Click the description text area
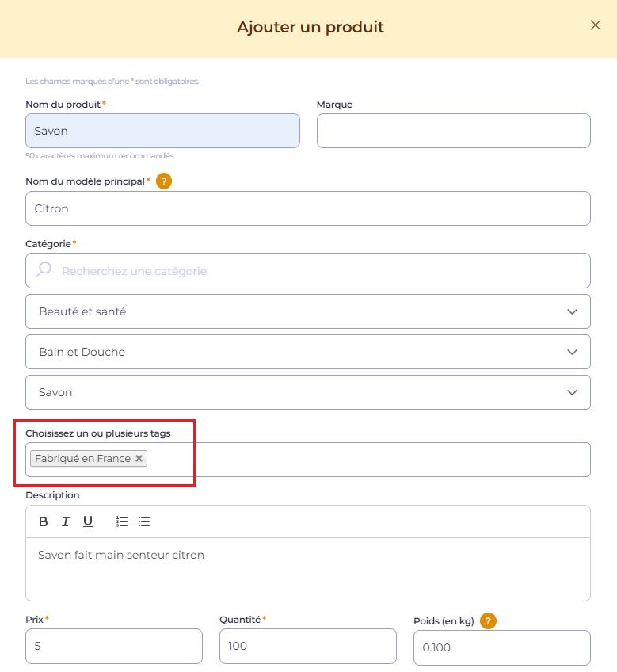The image size is (617, 672). point(308,569)
